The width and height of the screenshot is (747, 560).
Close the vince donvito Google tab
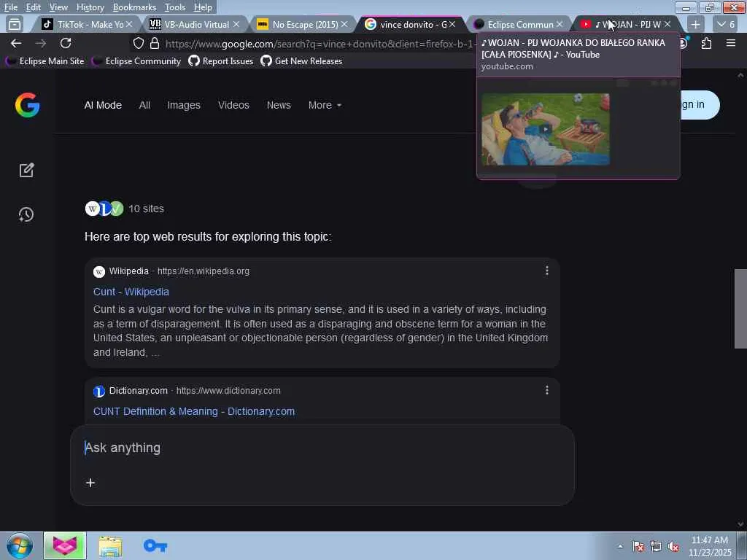point(452,24)
